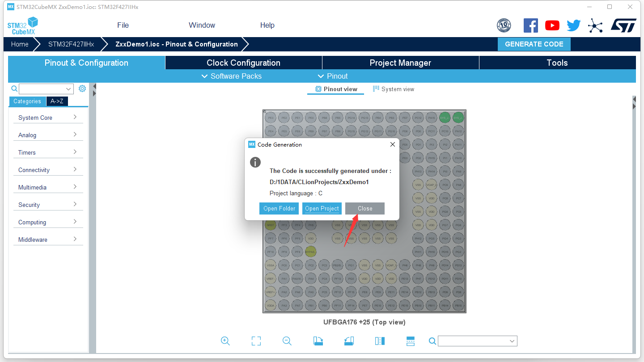Click the pin search magnifier at bottom
This screenshot has height=362, width=644.
pos(432,341)
